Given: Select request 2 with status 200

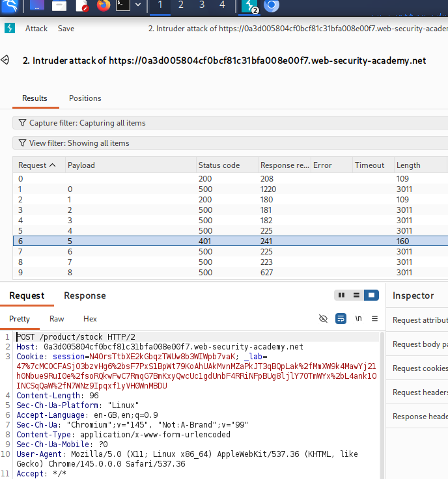Looking at the screenshot, I should [230, 200].
